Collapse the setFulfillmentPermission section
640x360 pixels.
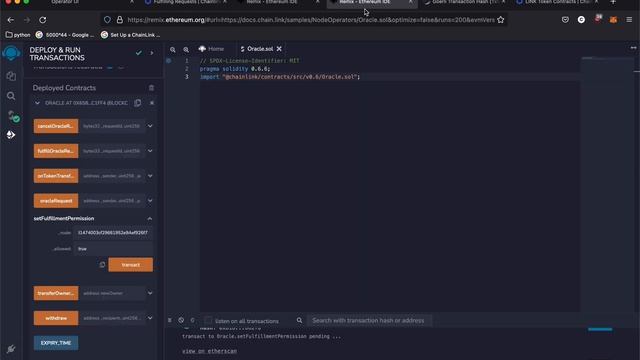pos(150,219)
